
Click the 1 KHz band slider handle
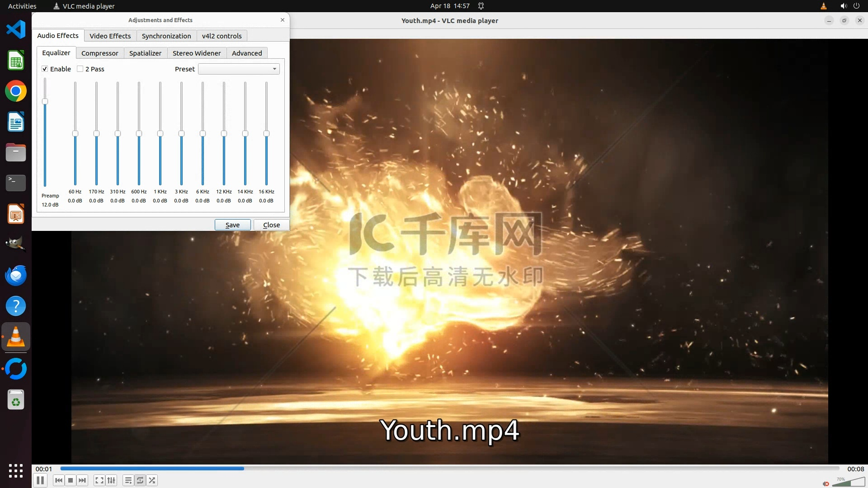(x=160, y=134)
